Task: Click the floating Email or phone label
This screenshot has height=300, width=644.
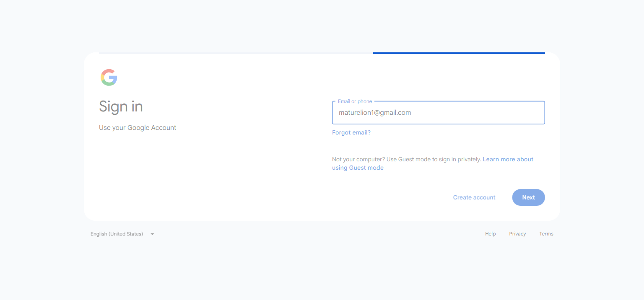Action: 355,101
